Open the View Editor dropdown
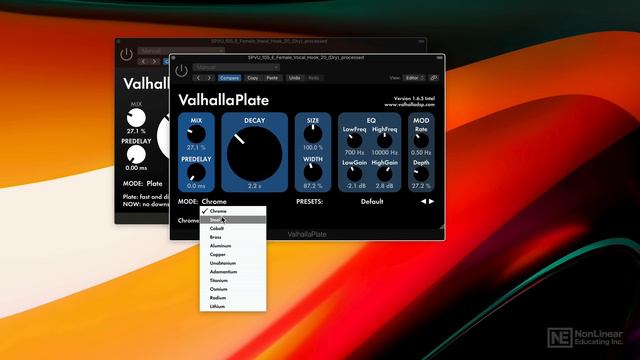Viewport: 640px width, 360px height. click(414, 78)
